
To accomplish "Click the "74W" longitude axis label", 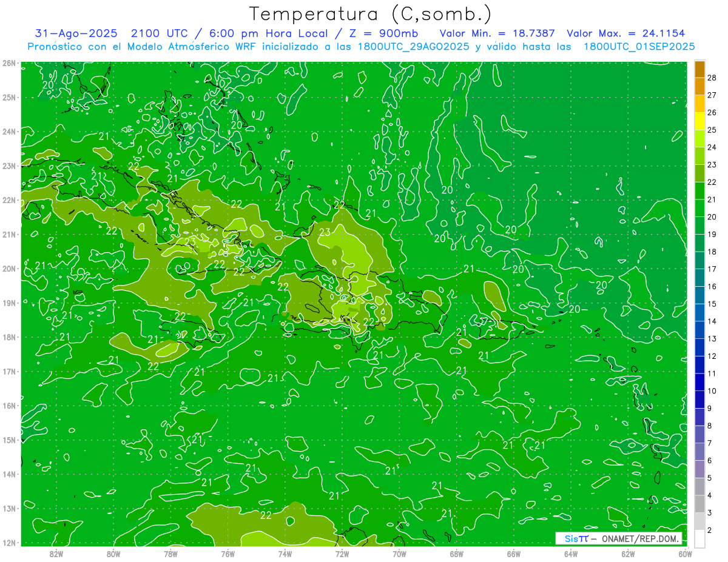I will coord(285,553).
